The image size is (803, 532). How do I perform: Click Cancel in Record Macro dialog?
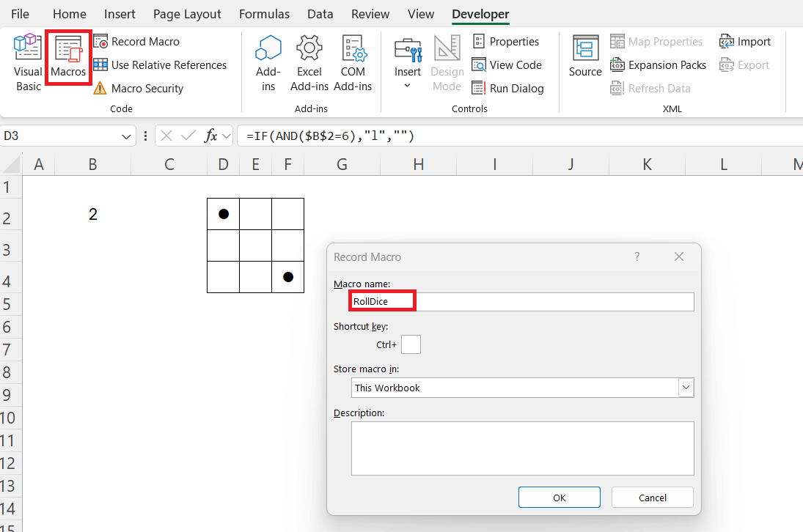(x=653, y=498)
